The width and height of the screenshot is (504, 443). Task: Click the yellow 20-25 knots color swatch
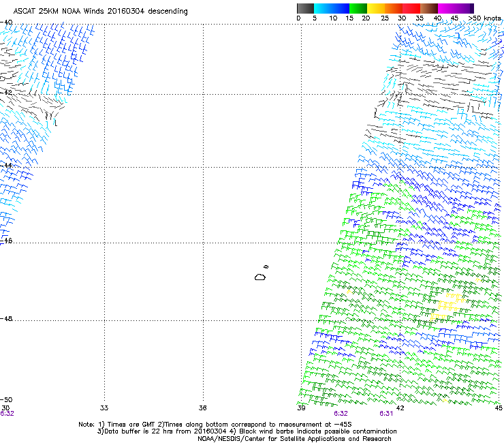[376, 9]
